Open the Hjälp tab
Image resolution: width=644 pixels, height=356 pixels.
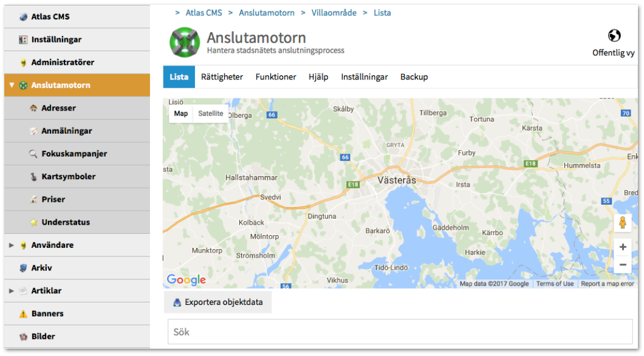point(318,77)
